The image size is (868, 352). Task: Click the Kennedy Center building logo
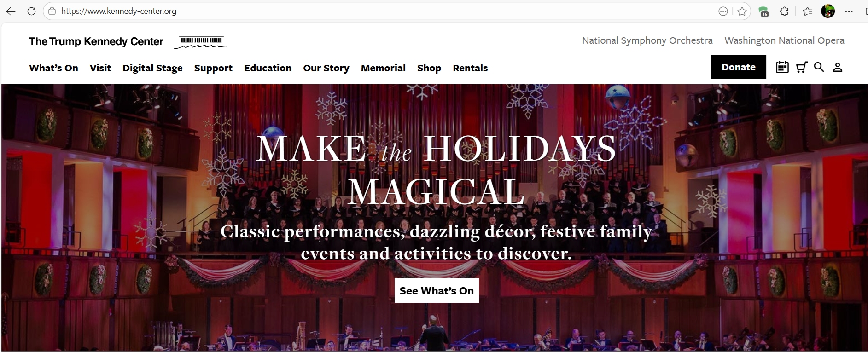pyautogui.click(x=201, y=41)
